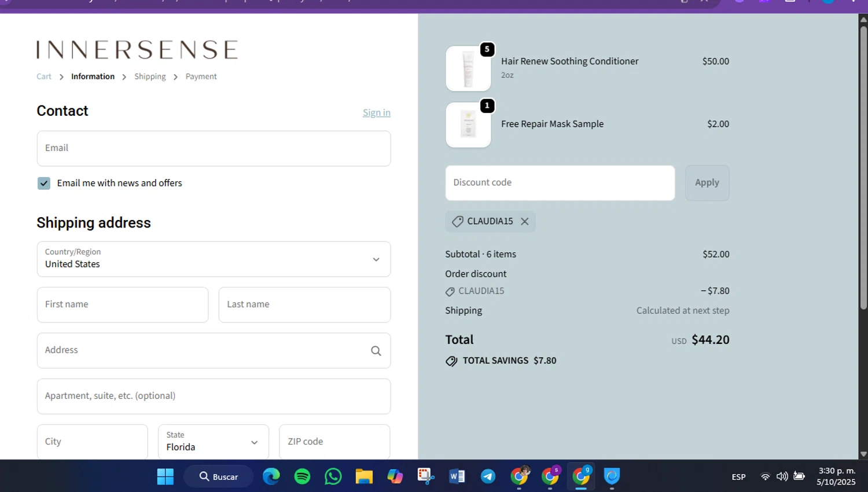Focus the Apartment, suite, etc. field

click(214, 396)
